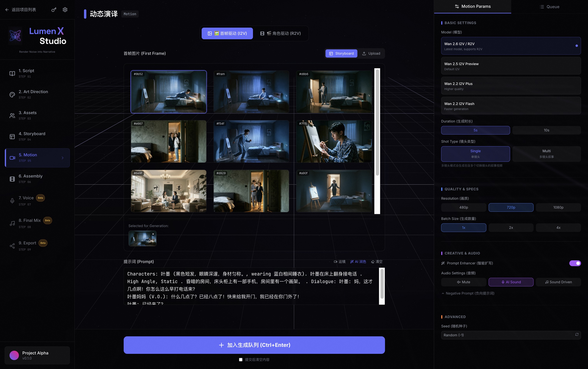Select Multi shot type

[547, 154]
